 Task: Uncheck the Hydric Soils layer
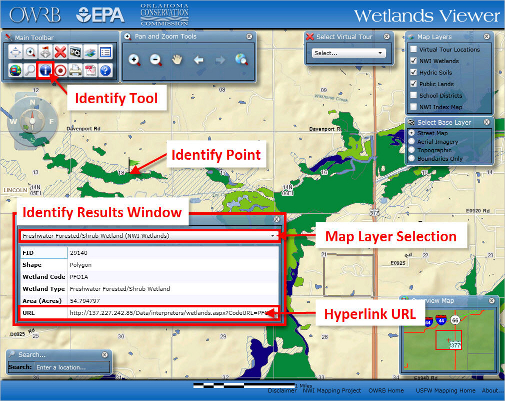coord(414,72)
